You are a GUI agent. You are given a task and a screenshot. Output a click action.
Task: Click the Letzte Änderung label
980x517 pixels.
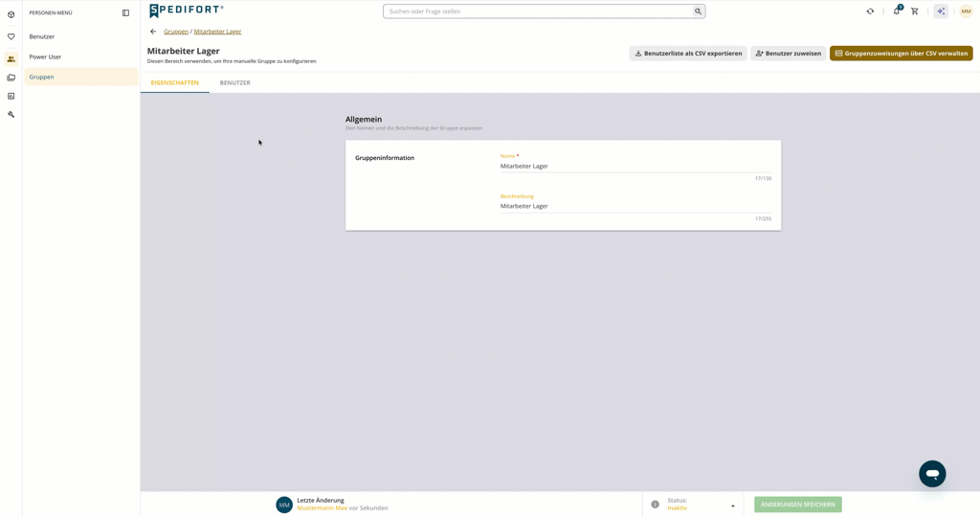321,500
